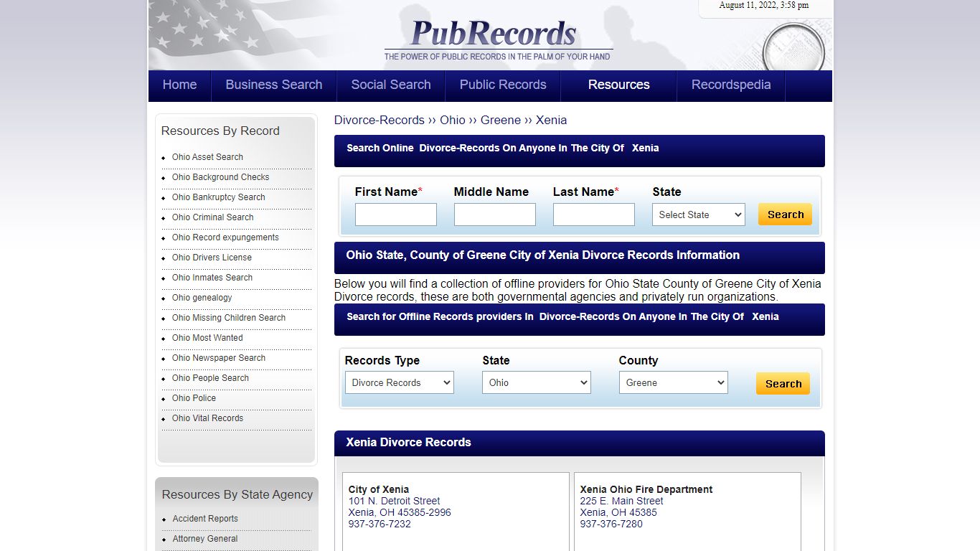This screenshot has height=551, width=980.
Task: Click the date and time text
Action: point(764,5)
